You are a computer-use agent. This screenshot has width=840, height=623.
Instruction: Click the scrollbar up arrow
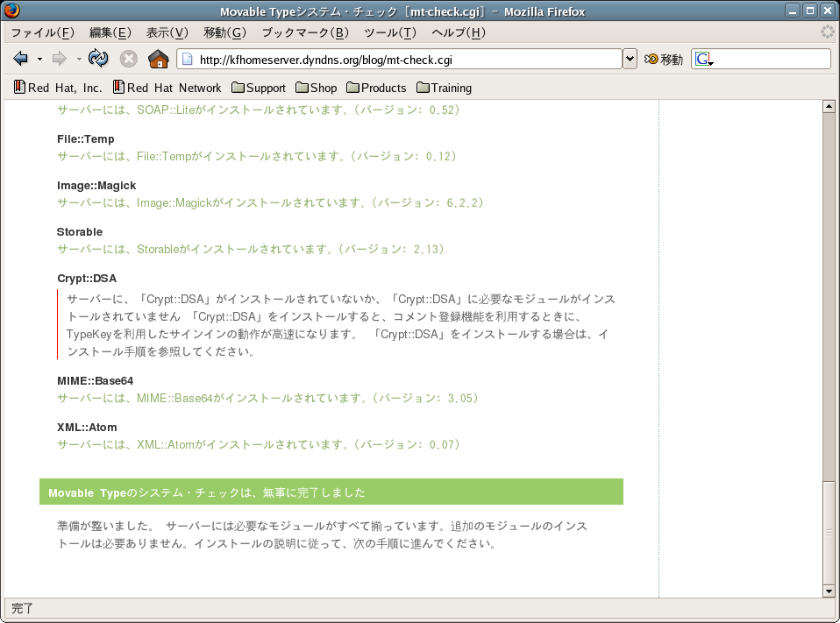click(x=829, y=106)
